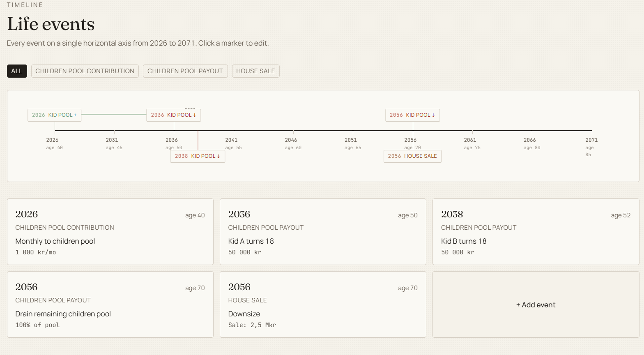Open the Kid A turns 18 card
Screen dimensions: 644x355
(x=323, y=232)
